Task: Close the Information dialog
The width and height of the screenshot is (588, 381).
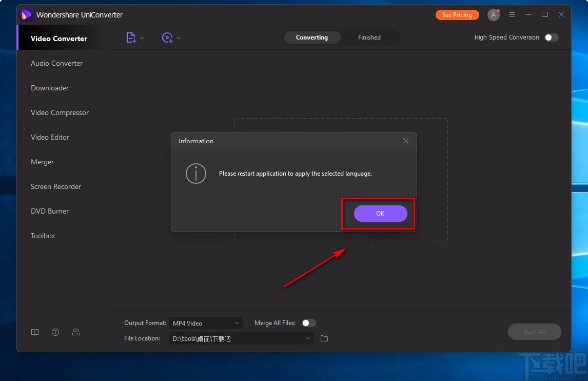Action: pos(406,141)
